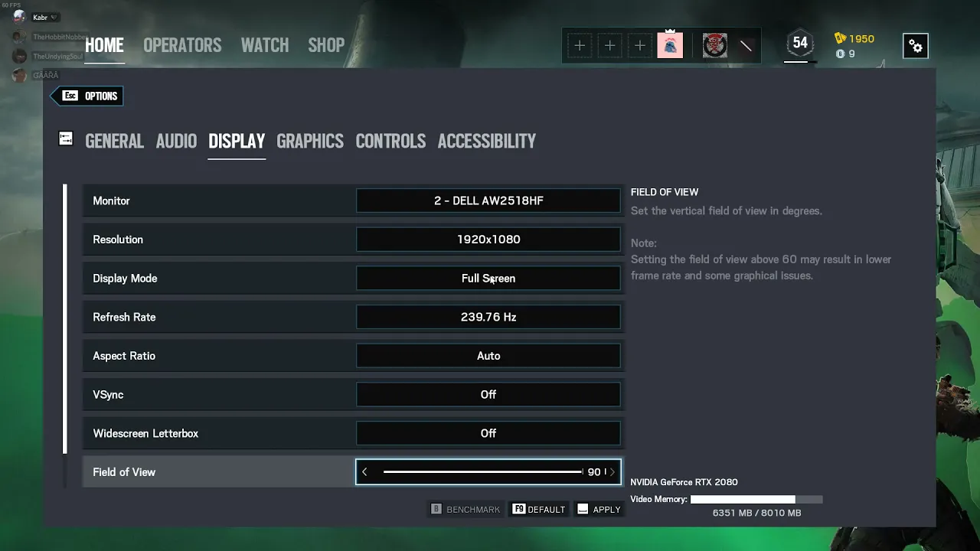This screenshot has width=980, height=551.
Task: Toggle the VSync Off setting
Action: point(488,395)
